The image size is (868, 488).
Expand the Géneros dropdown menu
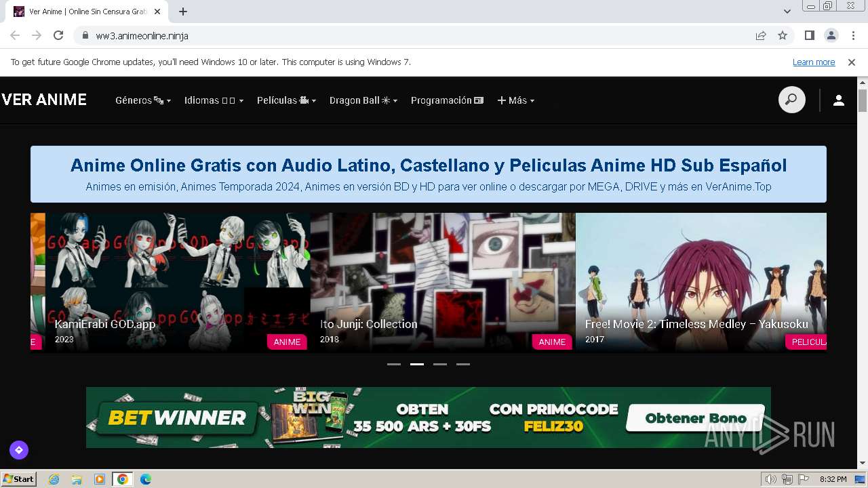pos(143,100)
